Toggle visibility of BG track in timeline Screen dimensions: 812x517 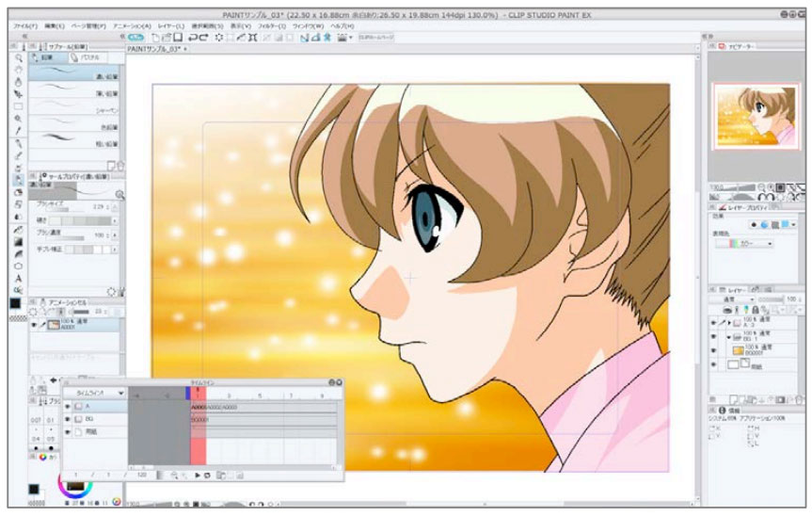tap(68, 419)
